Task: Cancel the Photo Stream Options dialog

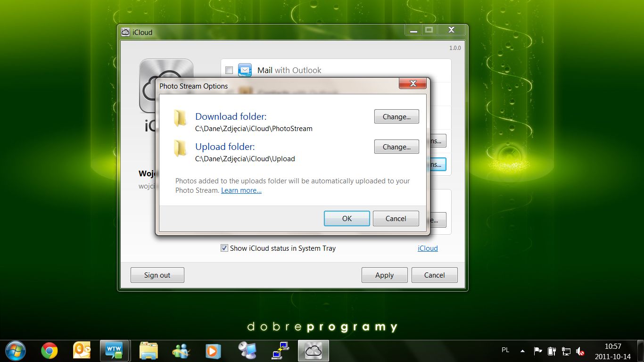Action: point(396,218)
